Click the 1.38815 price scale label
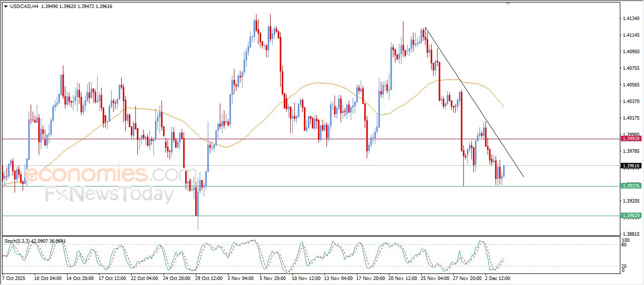Viewport: 644px width, 285px height. click(x=630, y=234)
